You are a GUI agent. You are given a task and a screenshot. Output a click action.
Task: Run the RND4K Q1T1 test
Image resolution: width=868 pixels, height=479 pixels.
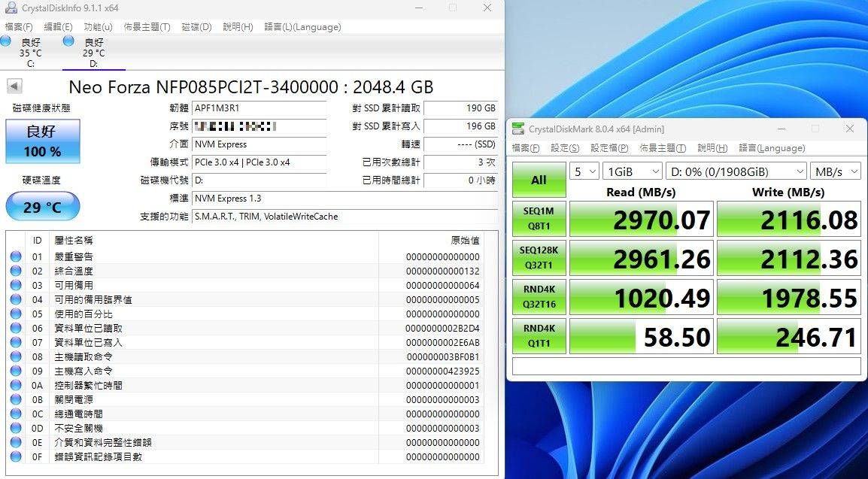539,336
